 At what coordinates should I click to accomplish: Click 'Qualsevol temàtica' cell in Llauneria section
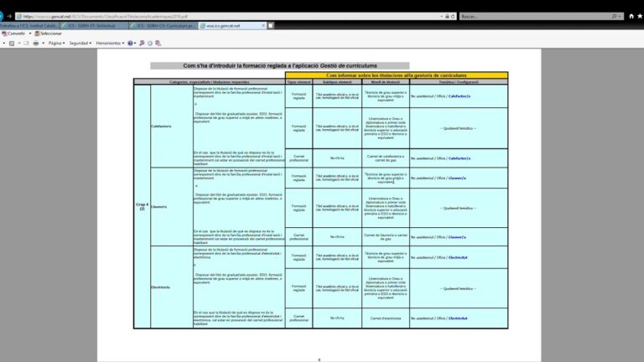coord(459,208)
